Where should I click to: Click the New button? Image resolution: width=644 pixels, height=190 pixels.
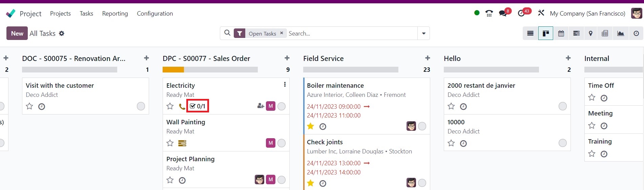(17, 33)
